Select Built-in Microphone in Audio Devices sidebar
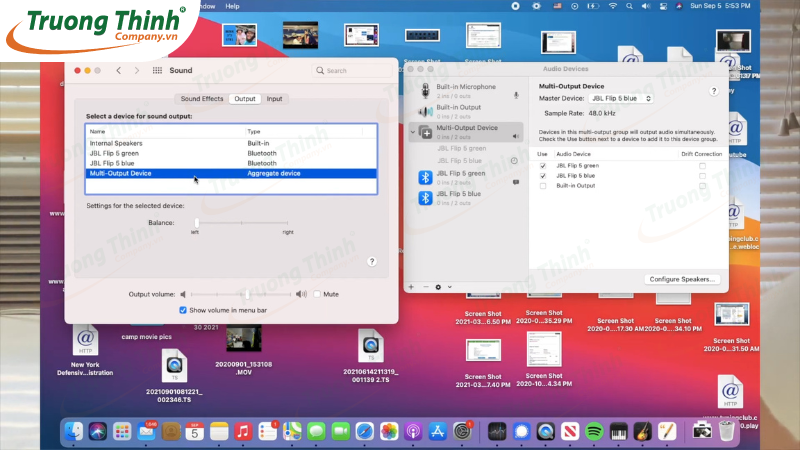The height and width of the screenshot is (450, 800). point(465,91)
